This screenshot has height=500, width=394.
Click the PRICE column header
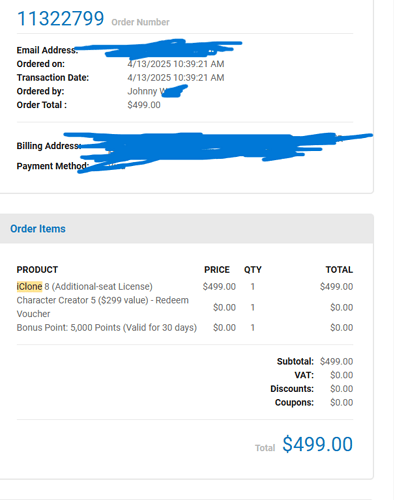coord(217,270)
